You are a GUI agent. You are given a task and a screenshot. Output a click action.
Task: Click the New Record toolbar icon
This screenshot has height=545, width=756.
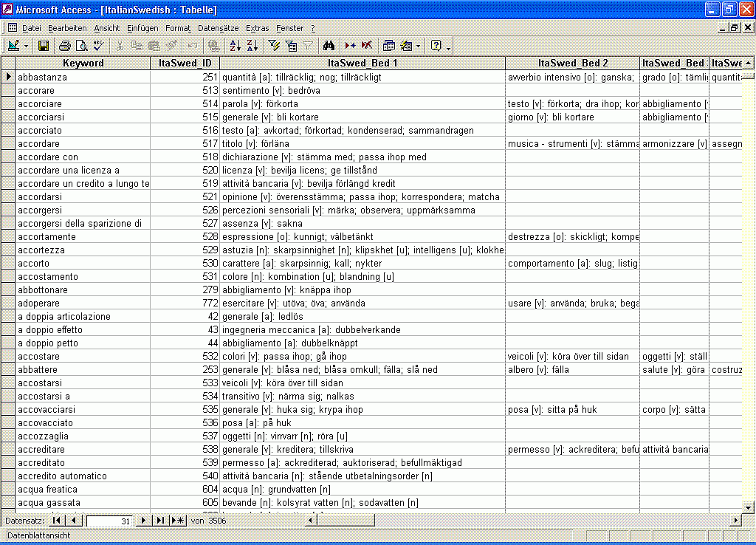pyautogui.click(x=350, y=46)
